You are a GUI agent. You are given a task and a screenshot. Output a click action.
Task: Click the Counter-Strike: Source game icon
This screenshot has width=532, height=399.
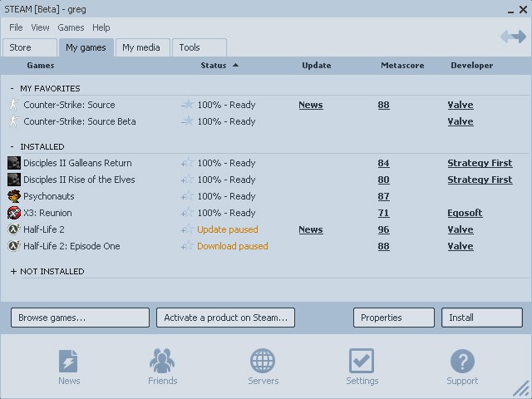tap(13, 105)
